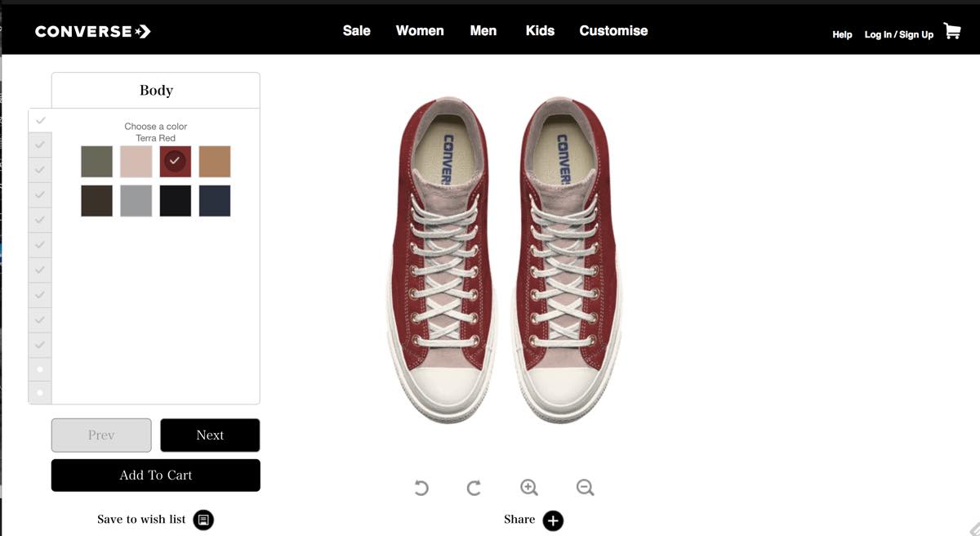This screenshot has width=980, height=536.
Task: Click the Converse logo
Action: click(x=92, y=32)
